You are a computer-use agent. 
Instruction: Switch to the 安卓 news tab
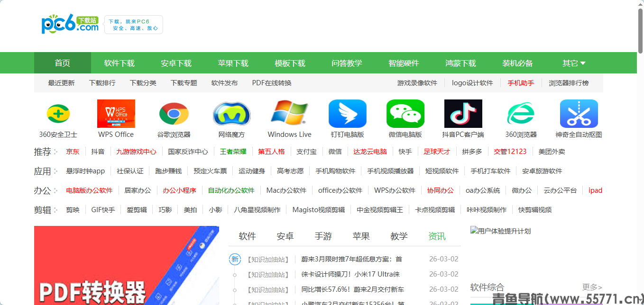285,236
